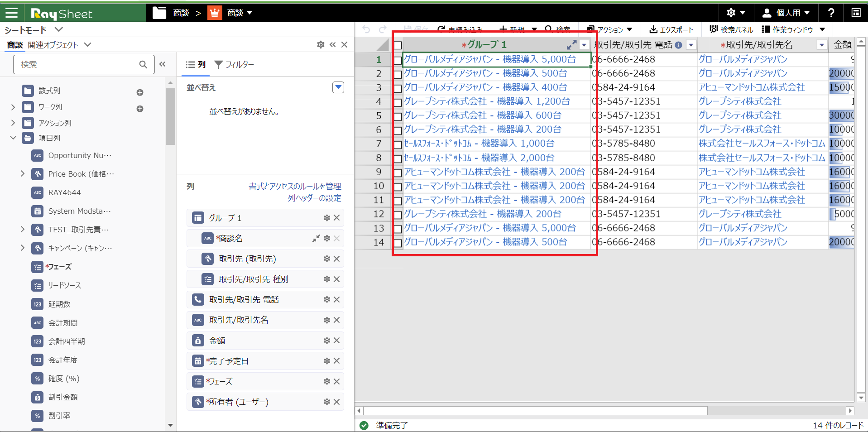Viewport: 868px width, 432px height.
Task: Open the 作業ウィンドウ menu
Action: point(793,29)
